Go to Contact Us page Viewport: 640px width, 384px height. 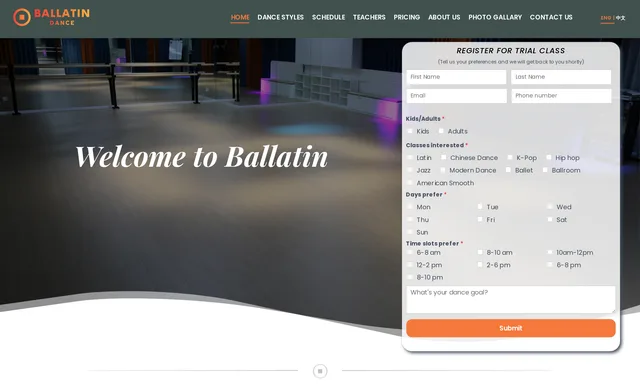551,17
